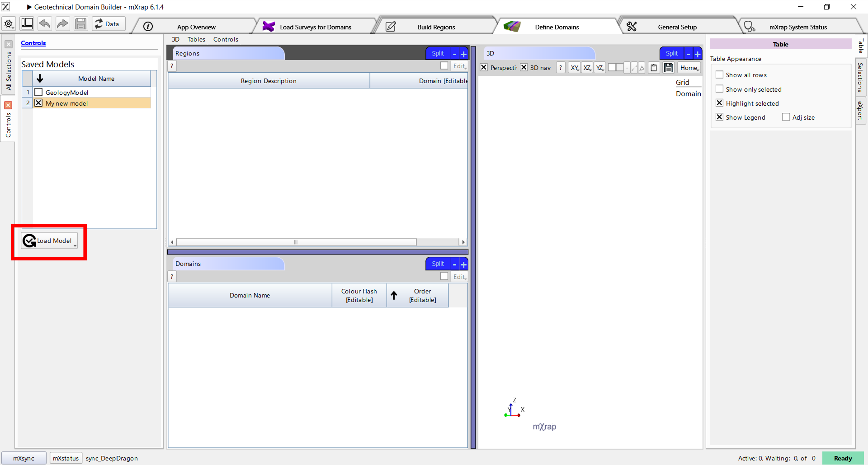This screenshot has width=868, height=465.
Task: Click the Load Model button
Action: click(x=49, y=241)
